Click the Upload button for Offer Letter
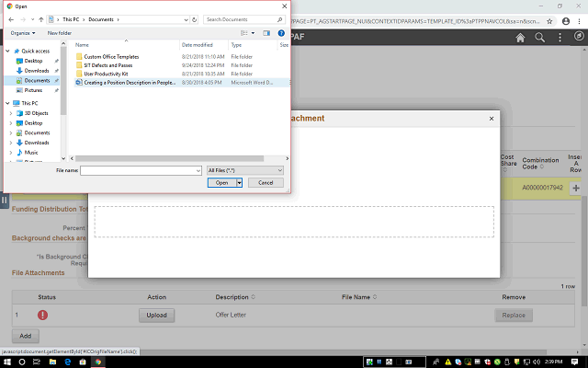Screen dimensions: 588x368 pos(157,316)
